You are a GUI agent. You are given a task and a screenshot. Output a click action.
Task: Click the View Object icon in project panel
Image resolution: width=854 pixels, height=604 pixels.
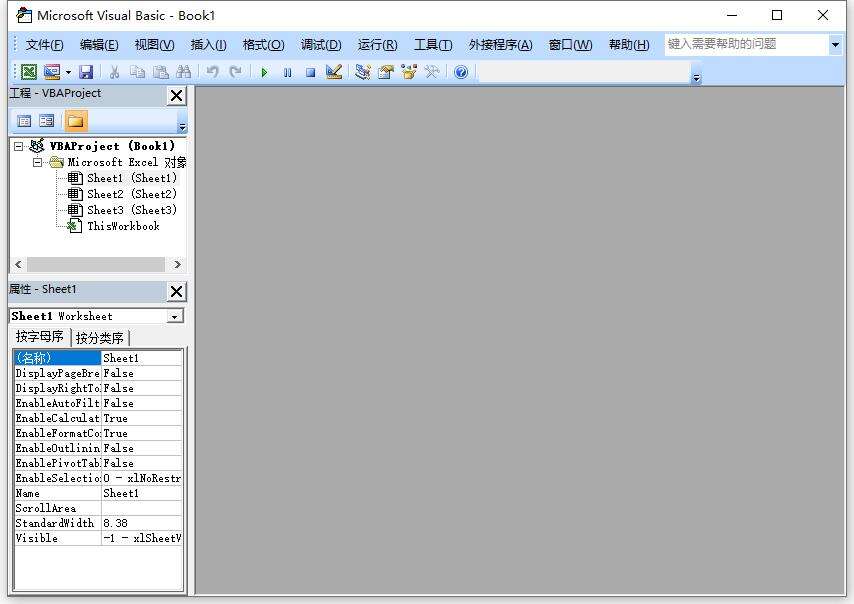(x=47, y=121)
